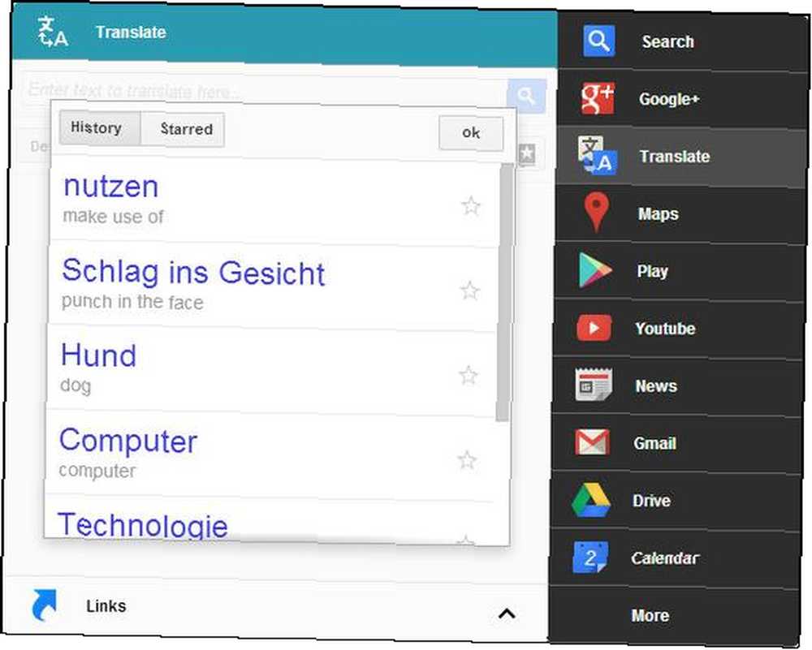Viewport: 812px width, 650px height.
Task: Click the history list scrollbar
Action: 504,292
